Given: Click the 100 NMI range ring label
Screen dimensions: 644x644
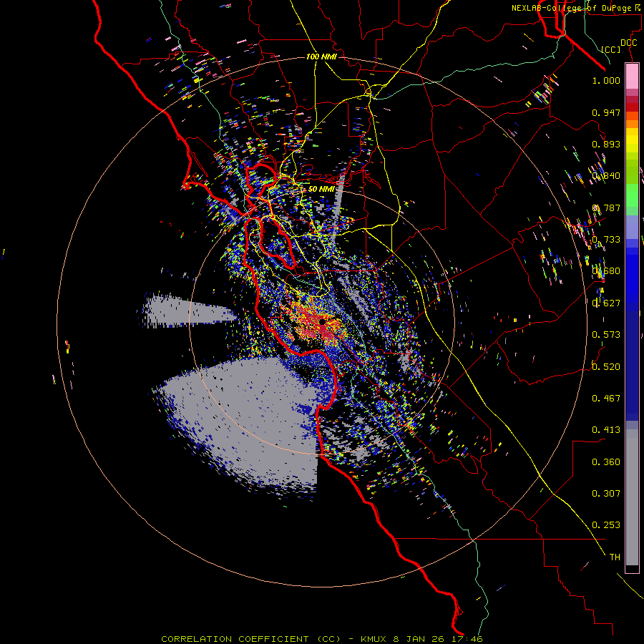Looking at the screenshot, I should pyautogui.click(x=321, y=57).
